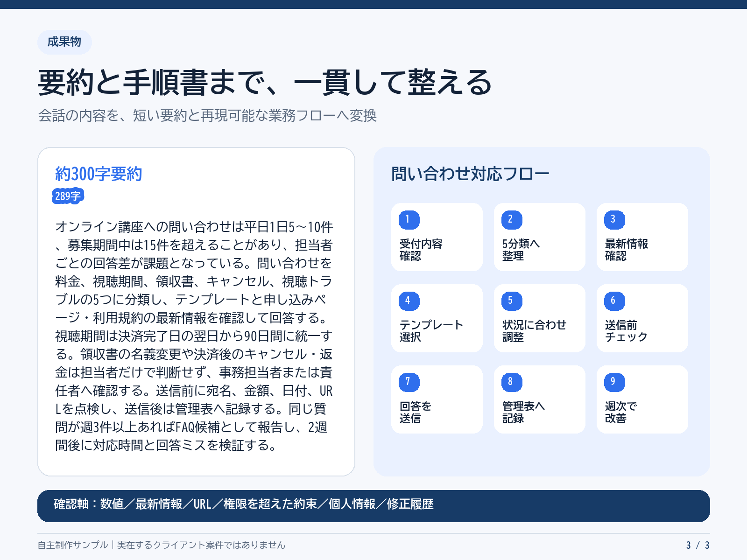Select the 送信前チェック step label
This screenshot has width=747, height=560.
click(x=626, y=331)
